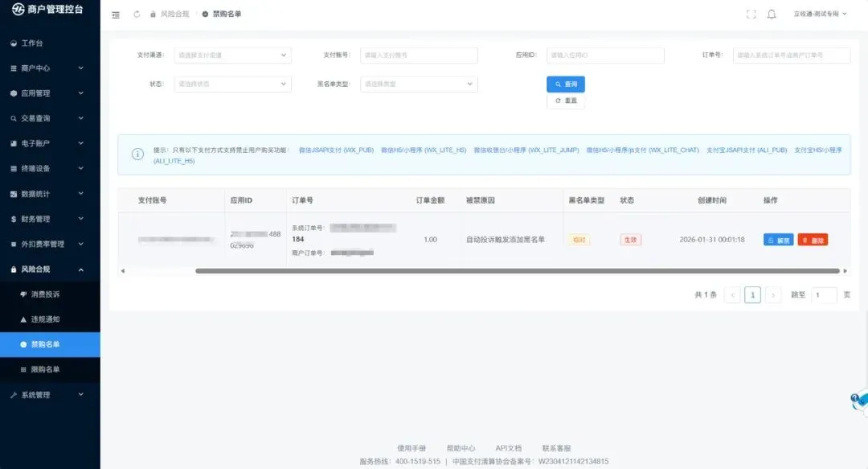Click the 应用管理 sidebar icon
This screenshot has height=469, width=868.
pos(14,93)
